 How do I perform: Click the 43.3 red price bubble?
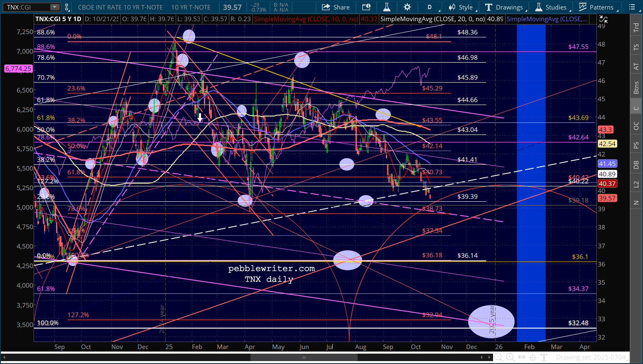(x=606, y=129)
